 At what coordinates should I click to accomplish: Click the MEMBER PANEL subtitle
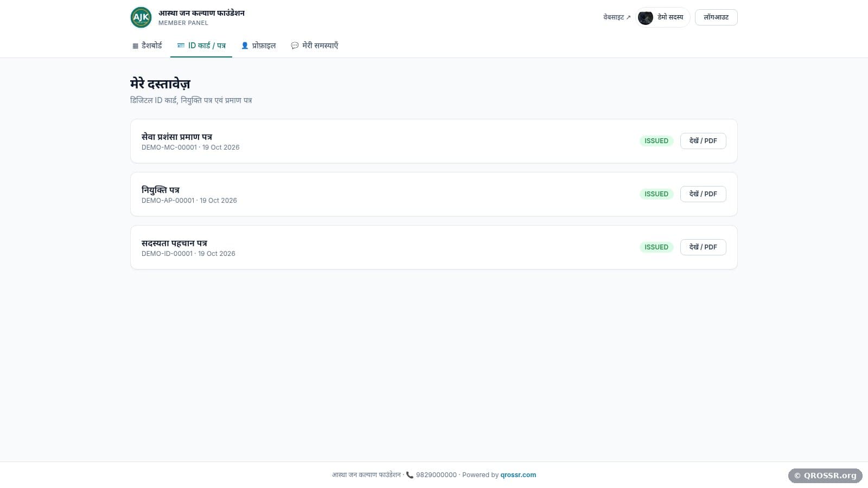pyautogui.click(x=183, y=23)
